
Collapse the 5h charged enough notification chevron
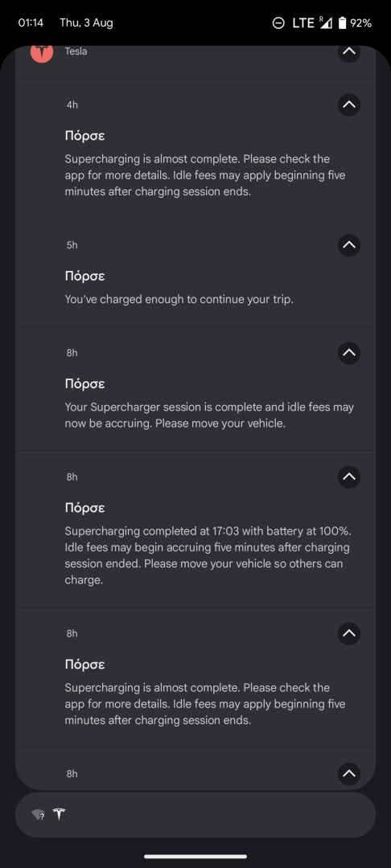349,244
